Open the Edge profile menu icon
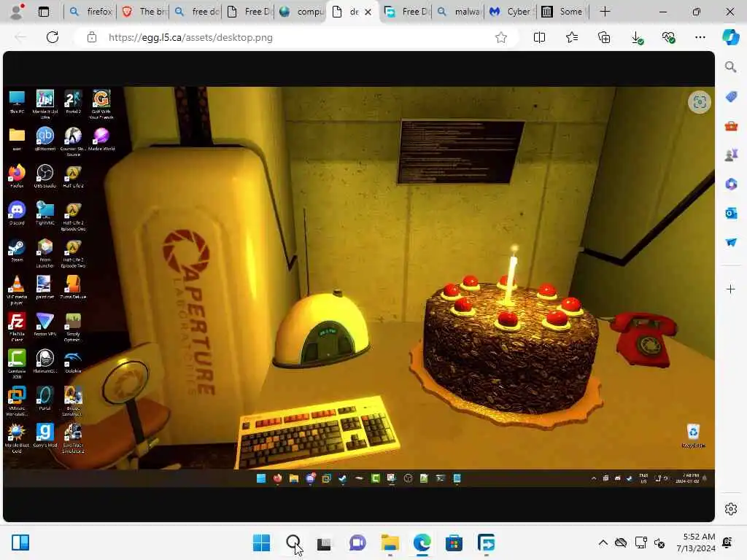Screen dimensions: 747x560 click(x=17, y=12)
